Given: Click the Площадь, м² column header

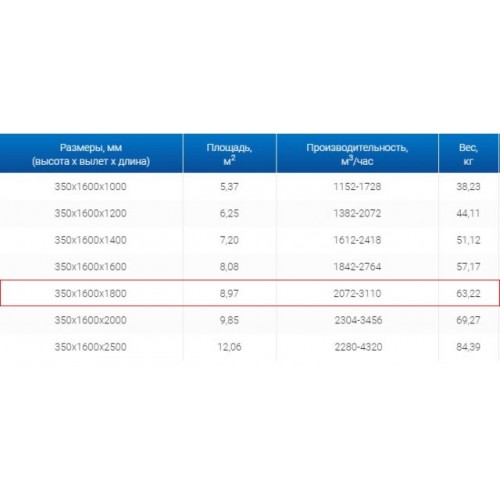Looking at the screenshot, I should pos(229,154).
